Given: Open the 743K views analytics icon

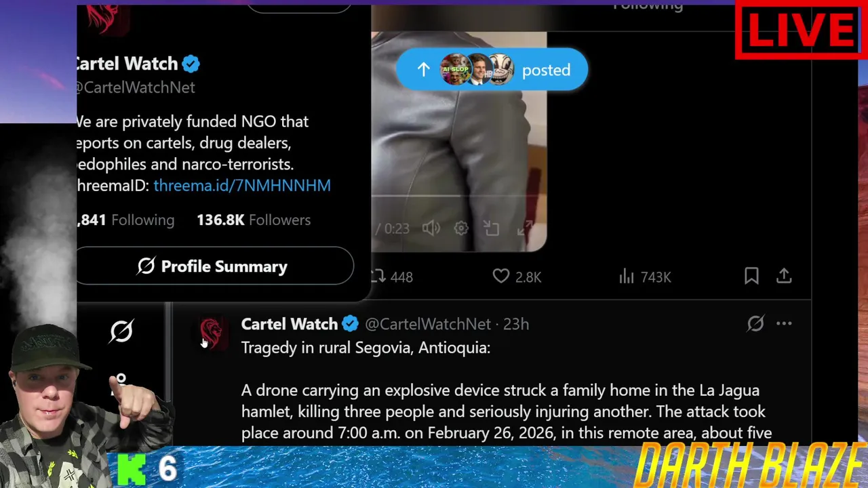Looking at the screenshot, I should point(627,277).
